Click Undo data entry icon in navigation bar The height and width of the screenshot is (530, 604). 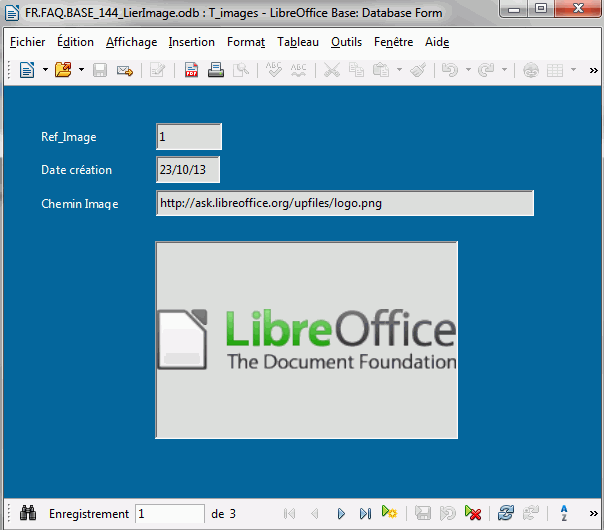(x=448, y=513)
